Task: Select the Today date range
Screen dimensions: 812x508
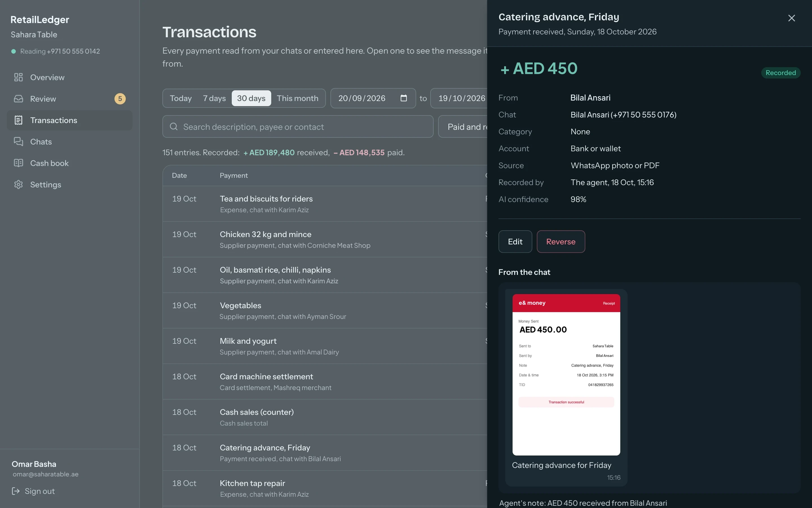Action: click(180, 98)
